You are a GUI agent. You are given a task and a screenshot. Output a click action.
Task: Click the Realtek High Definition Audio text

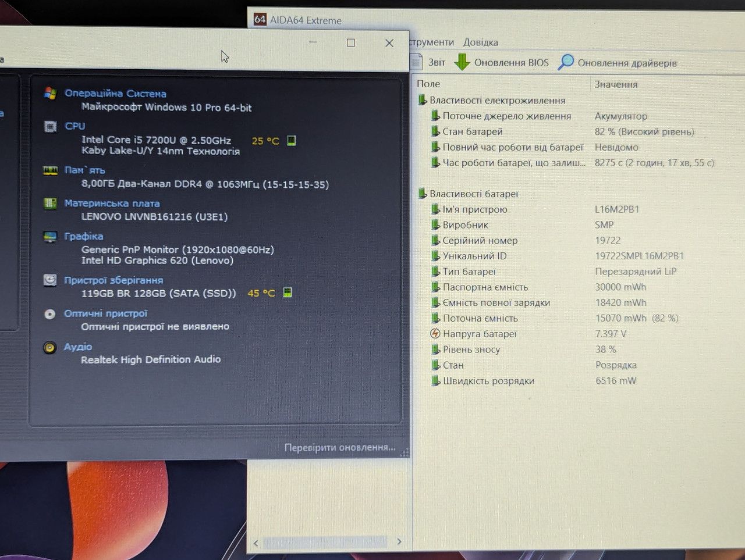click(151, 359)
